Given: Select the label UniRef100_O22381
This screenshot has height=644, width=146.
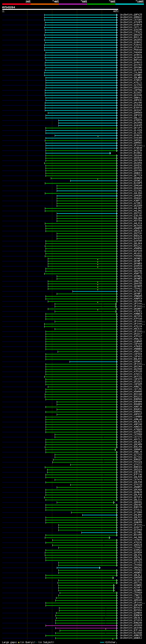Looking at the screenshot, I should 131,191.
